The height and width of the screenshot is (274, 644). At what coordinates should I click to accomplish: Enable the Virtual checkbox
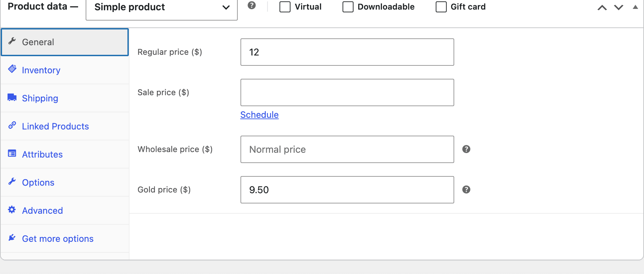285,7
